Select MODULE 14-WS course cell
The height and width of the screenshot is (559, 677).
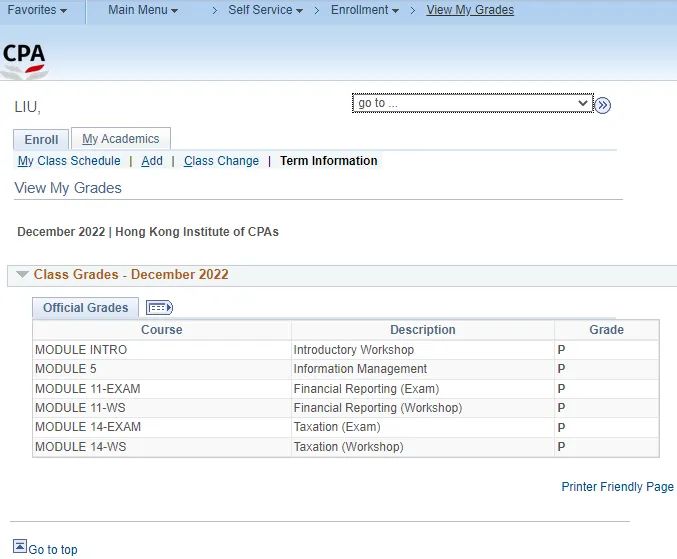coord(161,447)
